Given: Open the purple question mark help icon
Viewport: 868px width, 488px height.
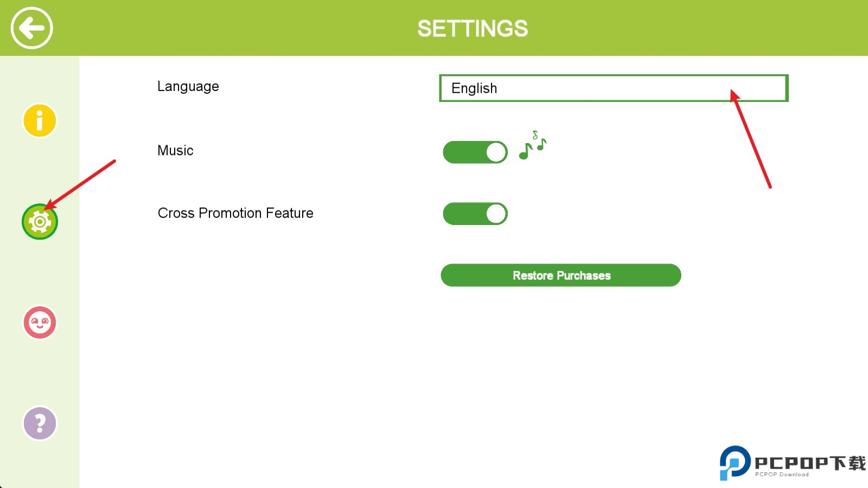Looking at the screenshot, I should click(40, 423).
